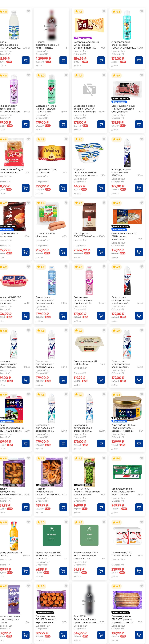Toggle favorite on ARIEL capsules card
Image resolution: width=149 pixels, height=644 pixels.
(142, 458)
